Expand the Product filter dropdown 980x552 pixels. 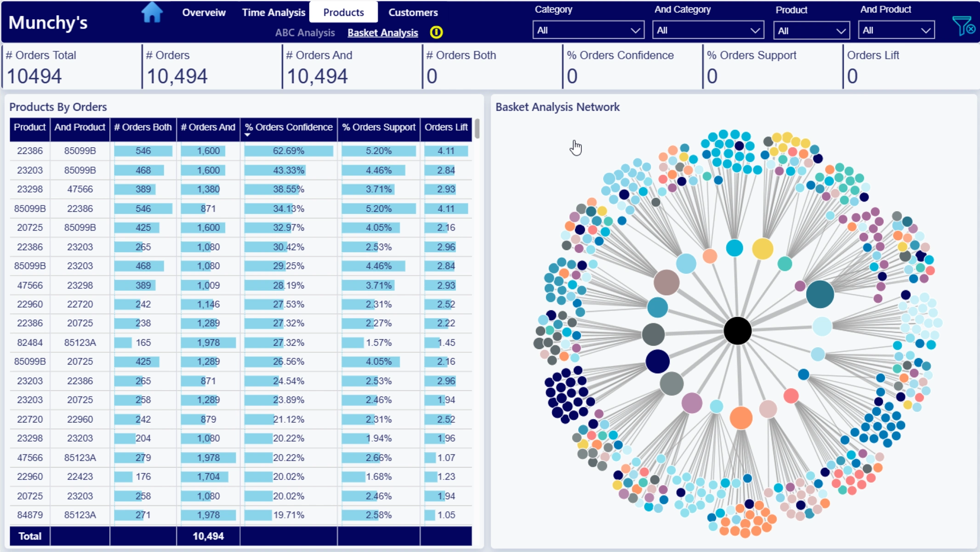coord(811,31)
